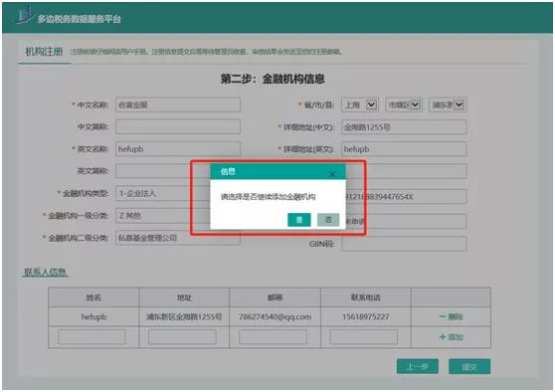Click the 英文名称 field containing hefupb
The image size is (555, 392).
click(178, 149)
